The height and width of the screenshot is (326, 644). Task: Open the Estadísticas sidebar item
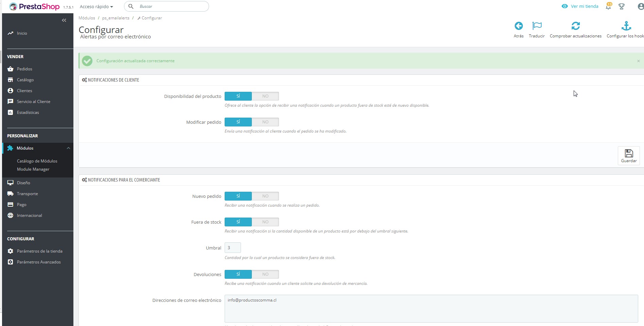[x=28, y=112]
